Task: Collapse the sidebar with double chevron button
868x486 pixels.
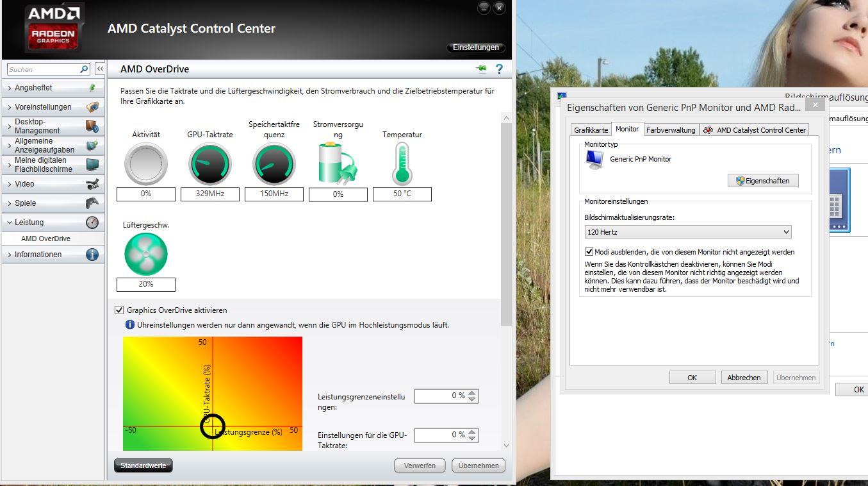Action: (100, 69)
